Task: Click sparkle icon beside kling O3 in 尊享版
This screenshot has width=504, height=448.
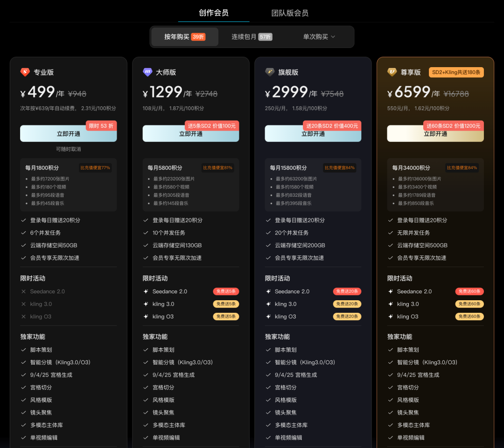Action: pos(391,317)
